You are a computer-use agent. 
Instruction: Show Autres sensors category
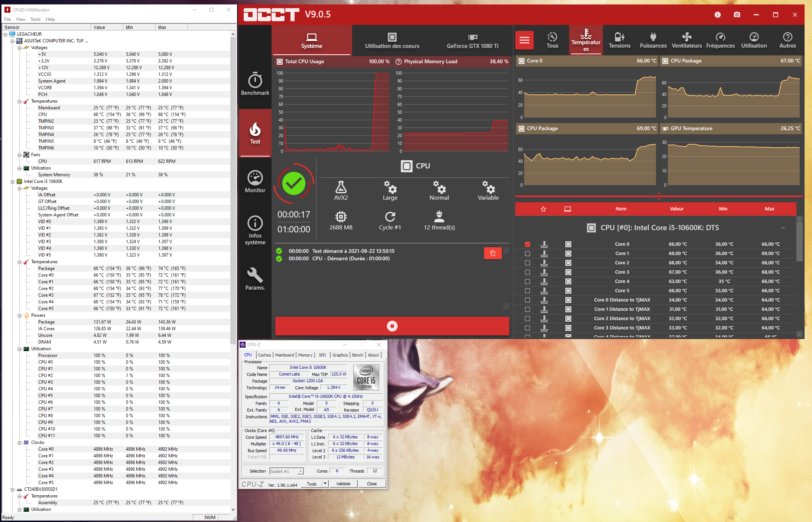(x=787, y=40)
